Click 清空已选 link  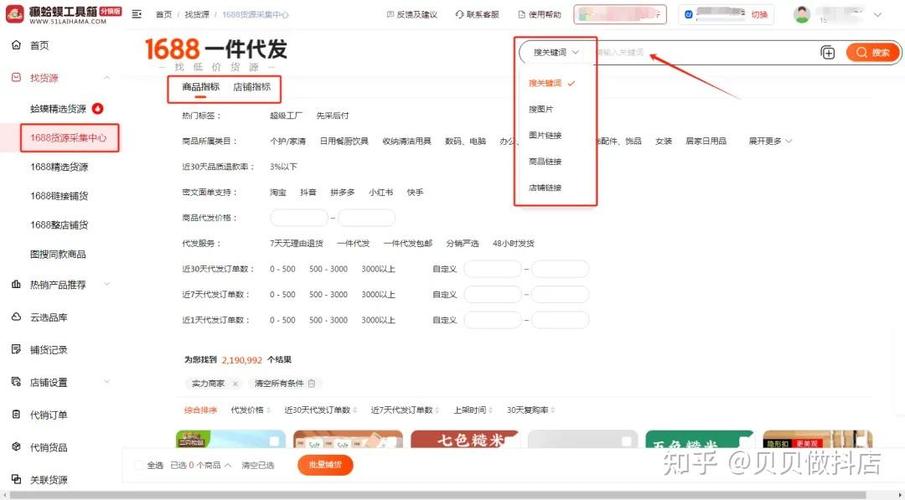pyautogui.click(x=257, y=465)
